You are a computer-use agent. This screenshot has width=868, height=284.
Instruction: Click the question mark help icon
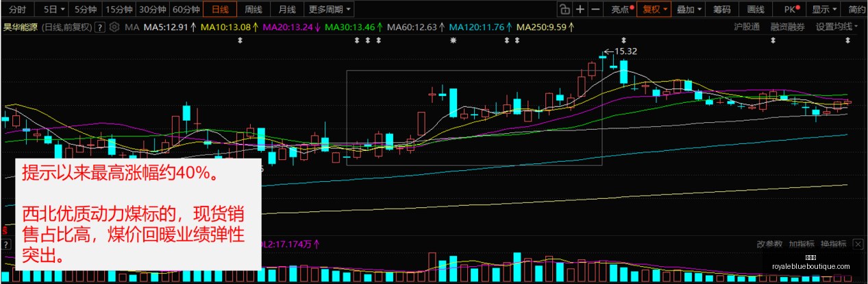coord(100,27)
